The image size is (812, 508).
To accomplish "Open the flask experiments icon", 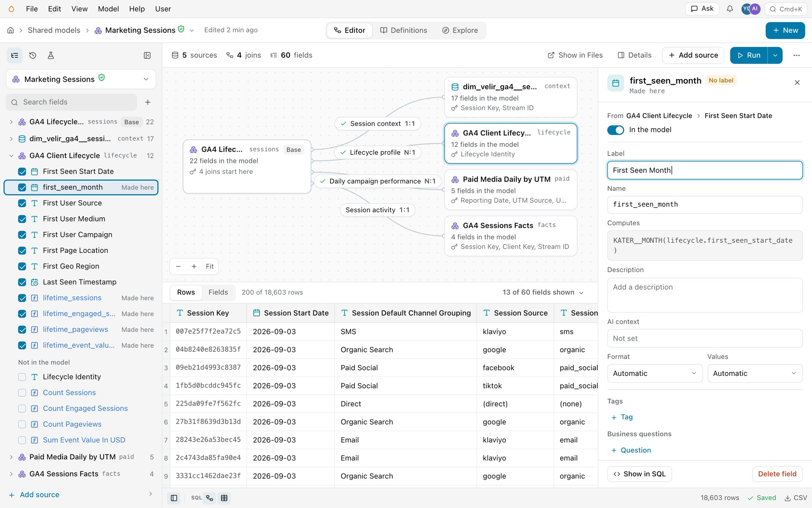I will pos(51,55).
